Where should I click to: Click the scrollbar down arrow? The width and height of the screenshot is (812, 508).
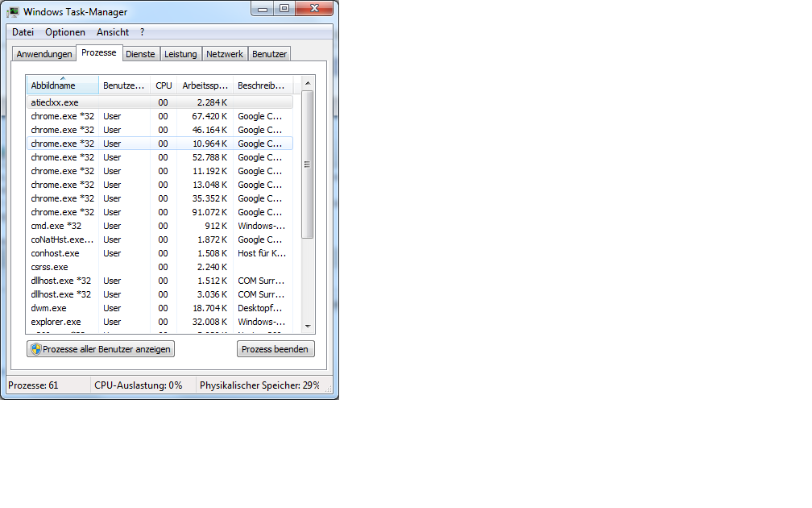point(308,326)
